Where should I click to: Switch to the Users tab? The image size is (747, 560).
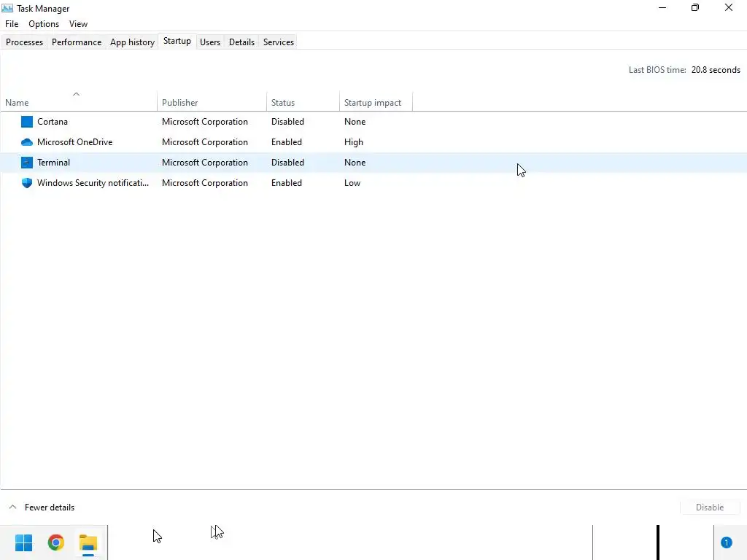(210, 42)
